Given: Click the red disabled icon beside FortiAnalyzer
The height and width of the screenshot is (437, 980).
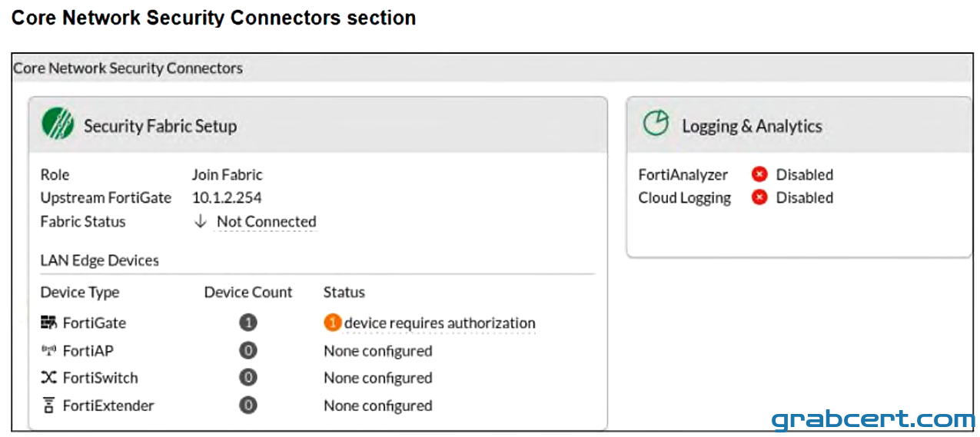Looking at the screenshot, I should coord(759,174).
